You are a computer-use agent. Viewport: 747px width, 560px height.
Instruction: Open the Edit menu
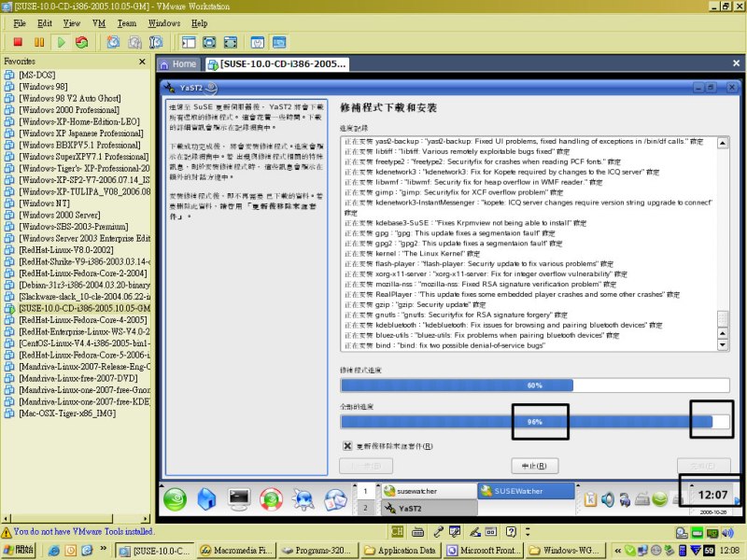(45, 23)
